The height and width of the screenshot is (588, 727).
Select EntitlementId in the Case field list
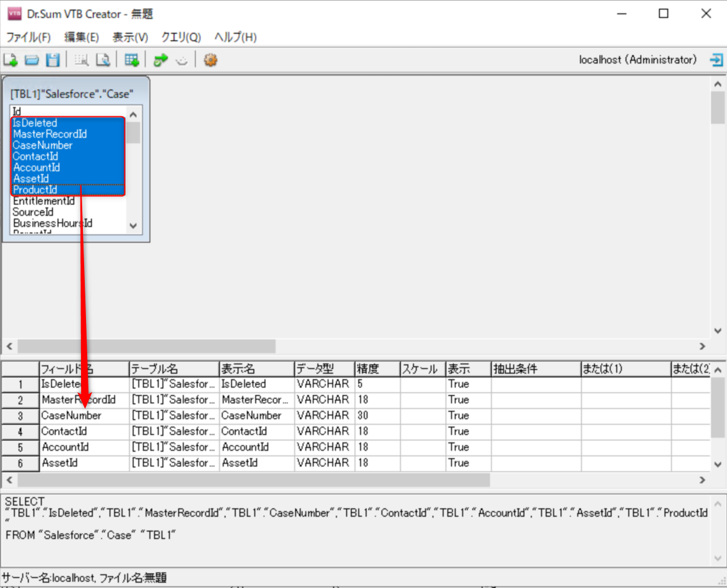(x=43, y=201)
